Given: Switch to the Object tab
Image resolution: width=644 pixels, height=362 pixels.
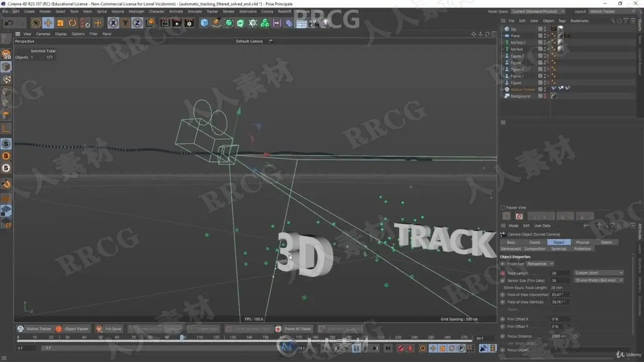Looking at the screenshot, I should pos(558,242).
